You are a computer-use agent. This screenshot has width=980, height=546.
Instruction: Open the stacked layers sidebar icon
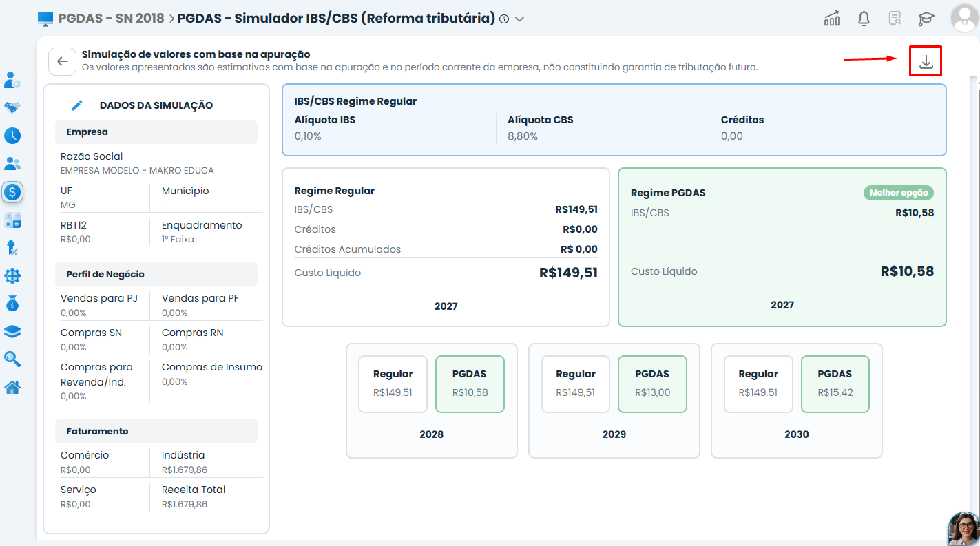click(x=12, y=331)
